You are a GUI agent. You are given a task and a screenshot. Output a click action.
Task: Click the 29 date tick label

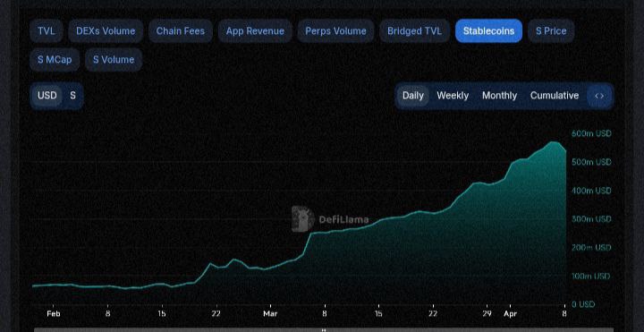[487, 314]
